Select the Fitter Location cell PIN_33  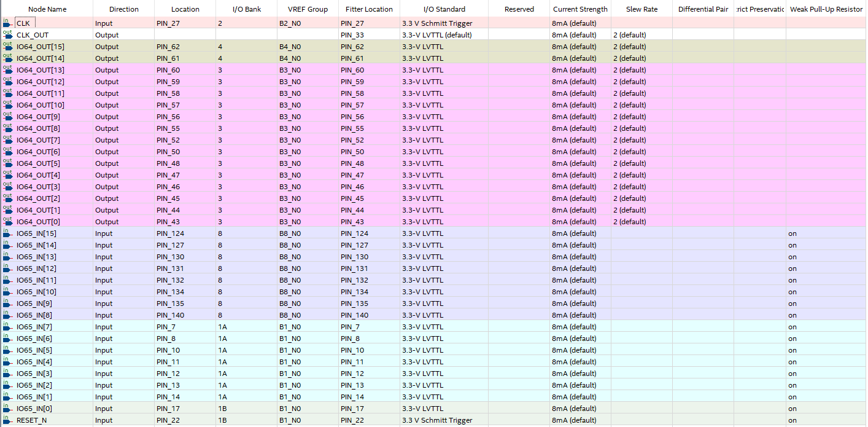click(x=370, y=34)
